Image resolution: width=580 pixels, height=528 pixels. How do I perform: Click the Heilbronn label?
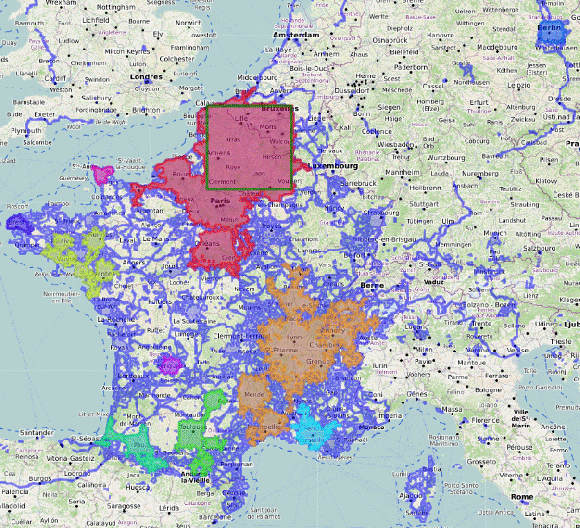tap(426, 188)
